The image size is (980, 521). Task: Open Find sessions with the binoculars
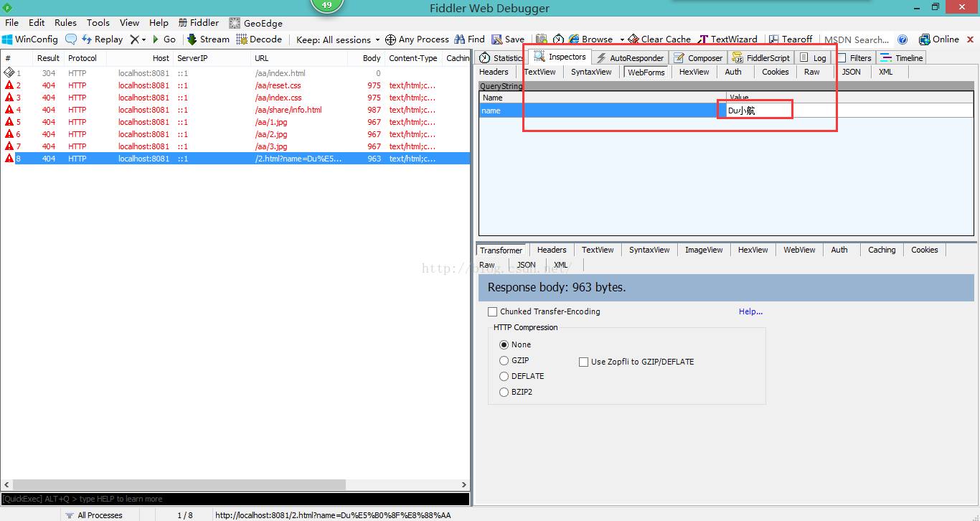[x=469, y=39]
